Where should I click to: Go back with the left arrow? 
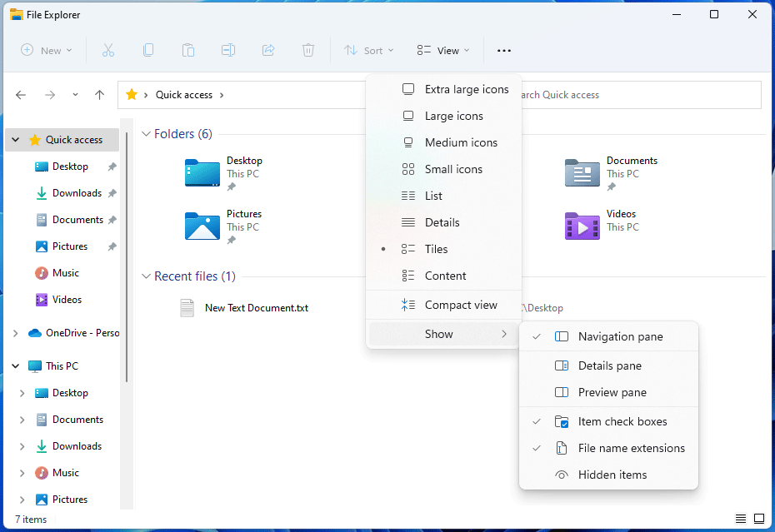point(21,95)
